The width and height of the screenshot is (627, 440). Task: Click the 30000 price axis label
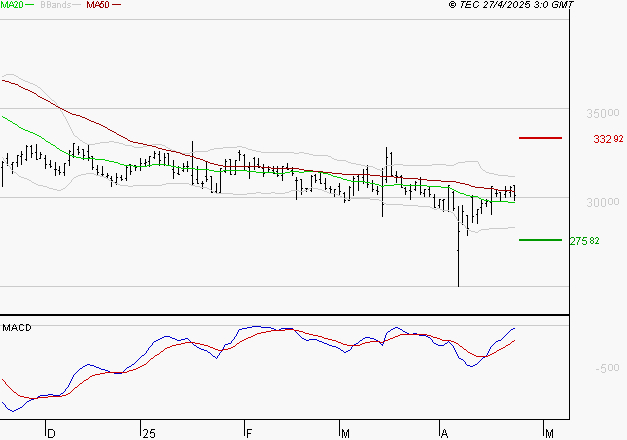coord(603,202)
